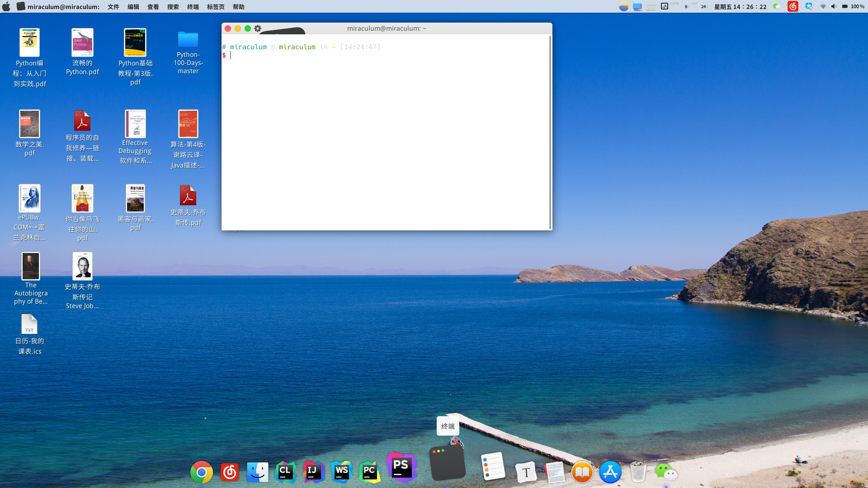
Task: Open Google Chrome from the dock
Action: tap(202, 472)
